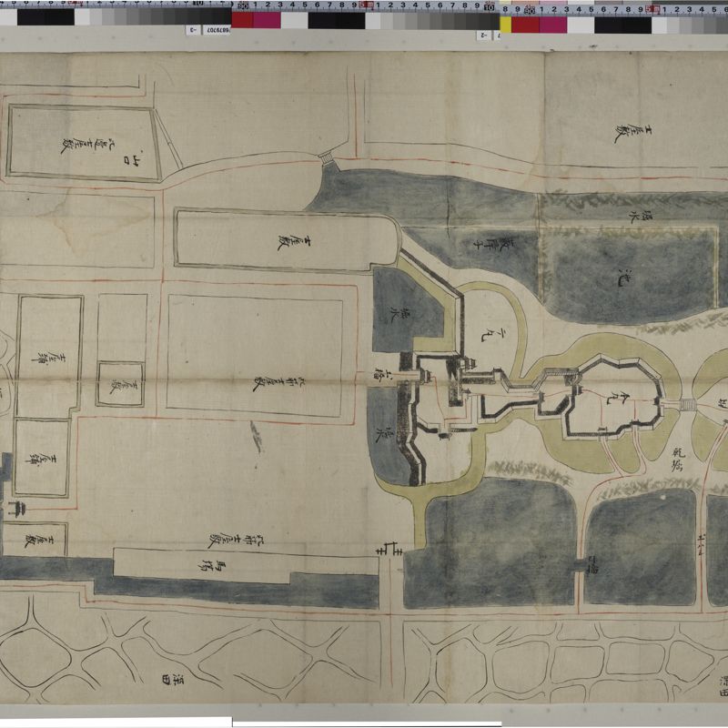
Task: Click the 深田 label in the bottom-left fields
Action: (167, 680)
